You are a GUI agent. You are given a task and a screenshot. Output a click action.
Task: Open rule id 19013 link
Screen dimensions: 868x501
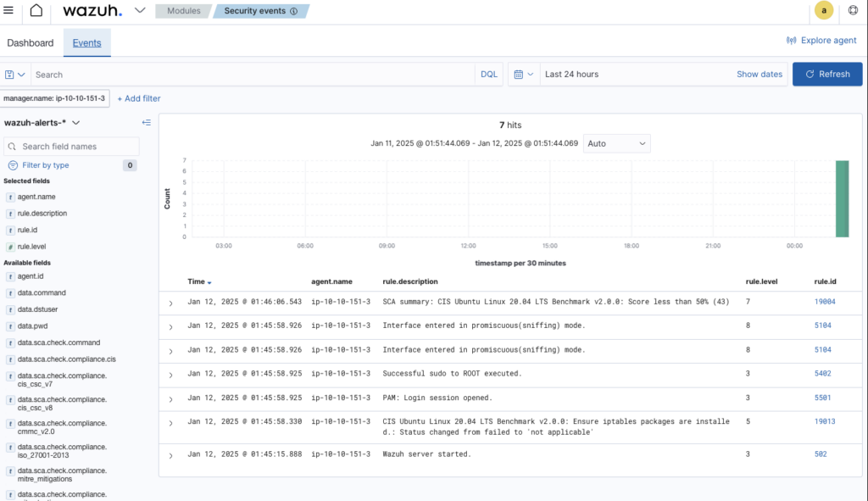825,421
